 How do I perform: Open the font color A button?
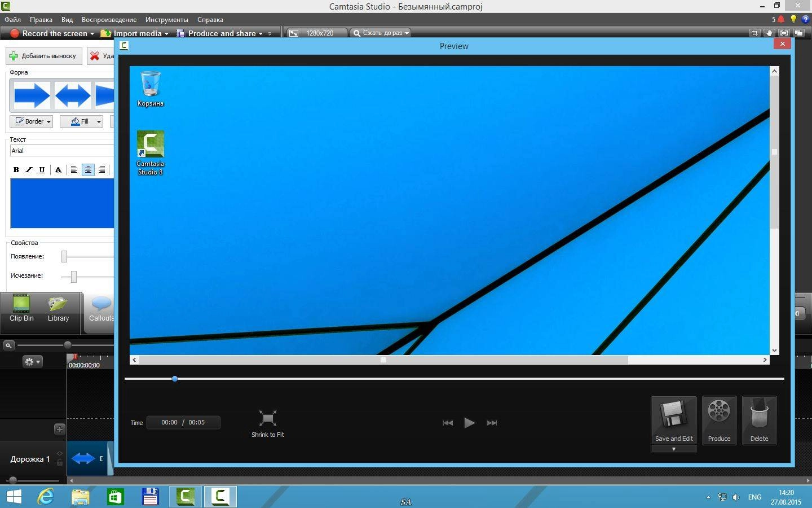(58, 169)
